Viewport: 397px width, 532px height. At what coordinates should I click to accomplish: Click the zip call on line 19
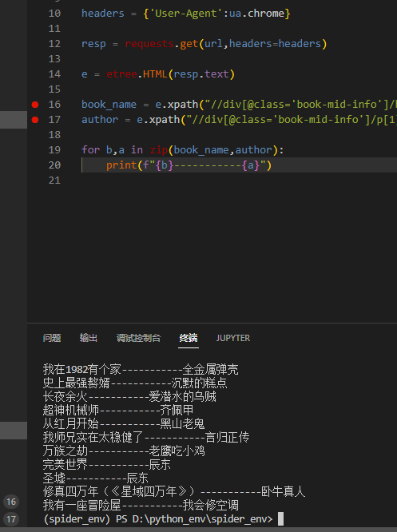[159, 150]
